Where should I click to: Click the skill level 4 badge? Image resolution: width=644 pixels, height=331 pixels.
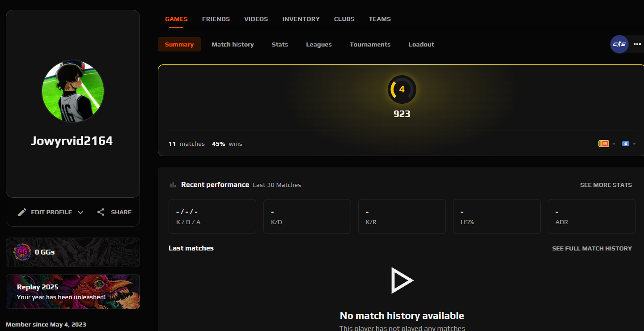coord(402,89)
